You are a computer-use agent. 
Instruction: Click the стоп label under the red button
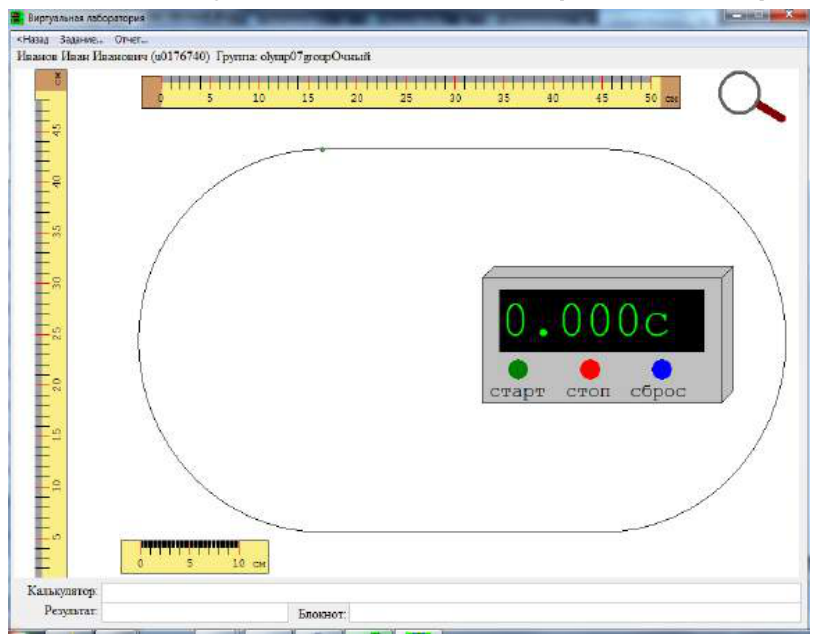588,391
